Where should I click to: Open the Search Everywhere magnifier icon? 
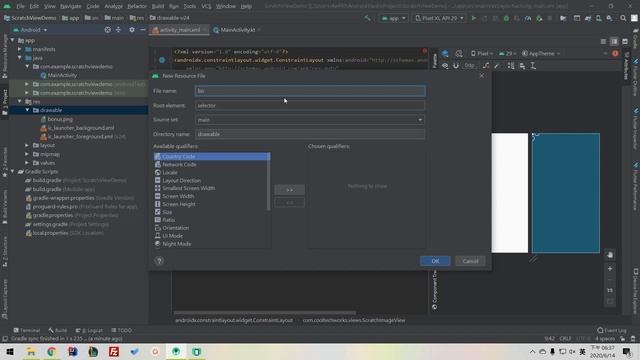tap(623, 18)
